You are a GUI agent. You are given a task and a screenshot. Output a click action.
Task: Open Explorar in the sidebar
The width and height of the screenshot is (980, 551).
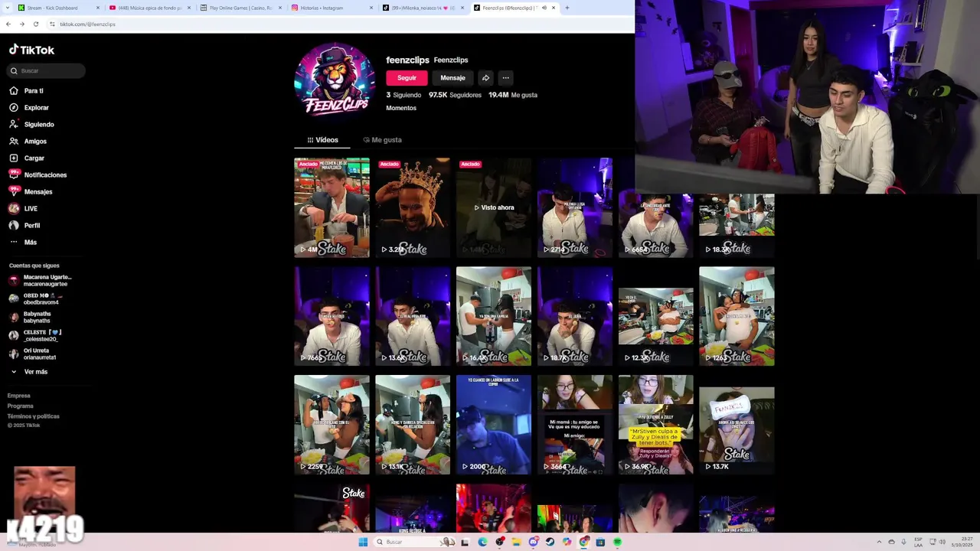point(29,108)
